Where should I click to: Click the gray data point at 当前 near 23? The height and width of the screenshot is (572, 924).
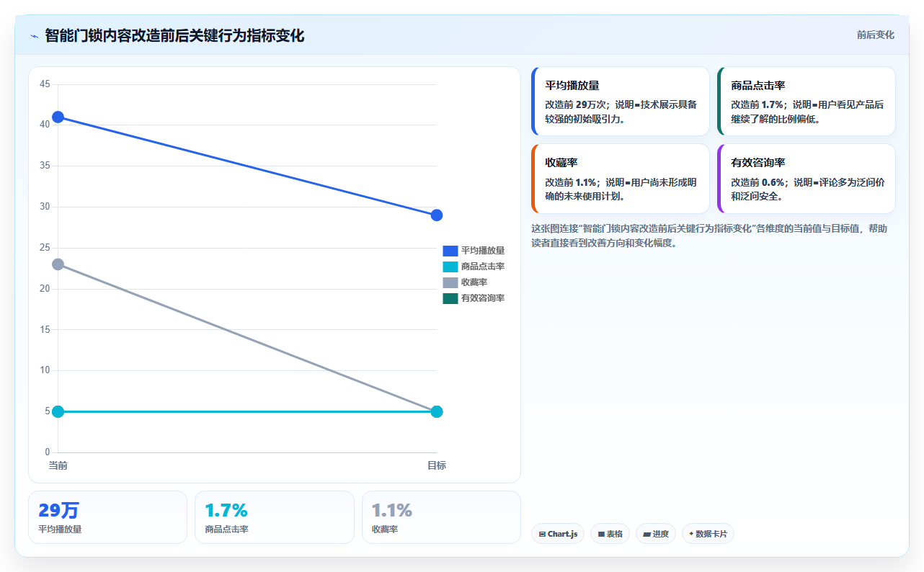coord(58,264)
